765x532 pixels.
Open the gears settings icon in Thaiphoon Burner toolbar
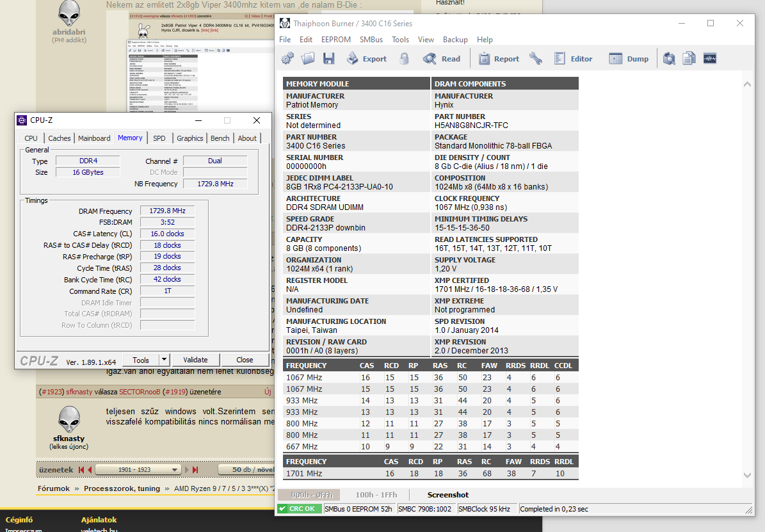(288, 58)
